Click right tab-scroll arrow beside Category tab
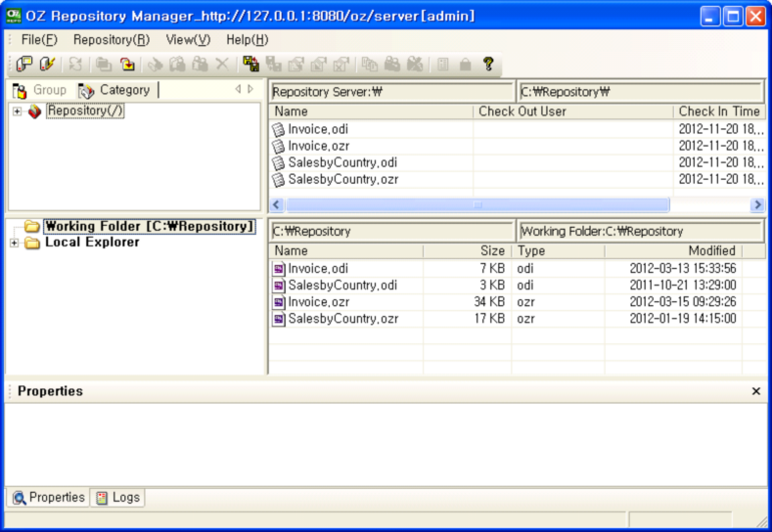The height and width of the screenshot is (532, 772). [250, 89]
